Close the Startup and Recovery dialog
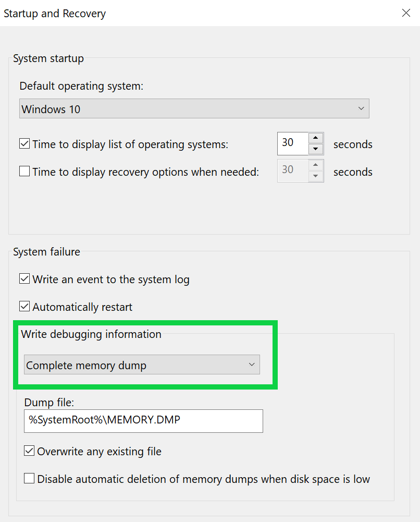This screenshot has width=420, height=522. coord(406,13)
